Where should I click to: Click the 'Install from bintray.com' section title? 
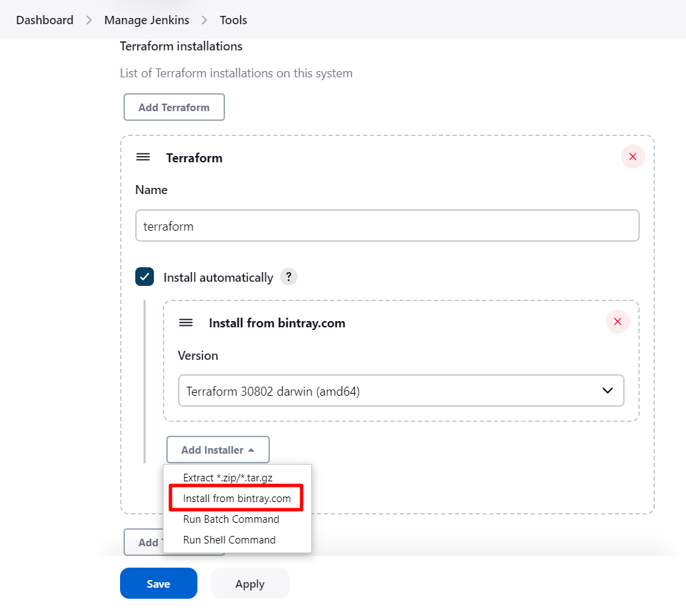tap(277, 323)
